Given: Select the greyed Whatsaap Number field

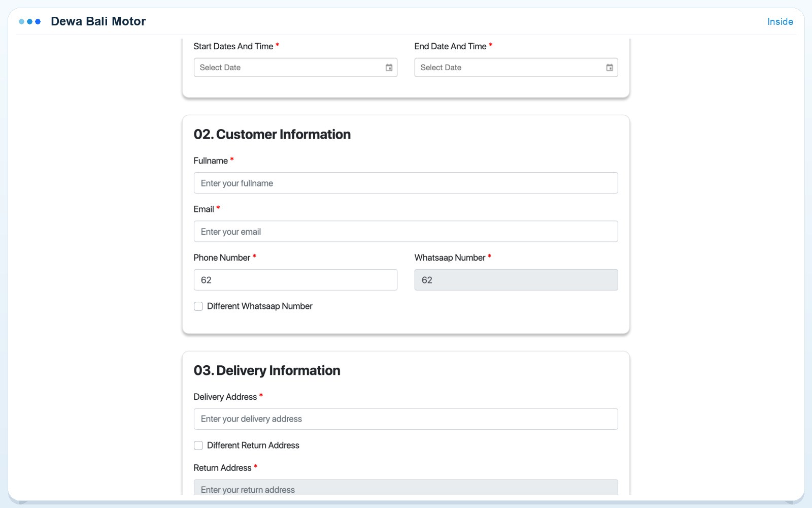Looking at the screenshot, I should (516, 280).
